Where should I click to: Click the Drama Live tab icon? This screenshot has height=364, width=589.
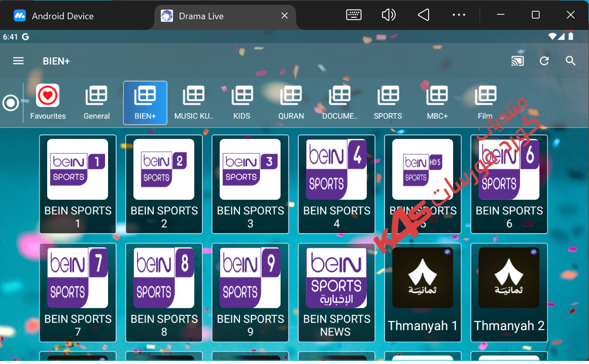(167, 16)
